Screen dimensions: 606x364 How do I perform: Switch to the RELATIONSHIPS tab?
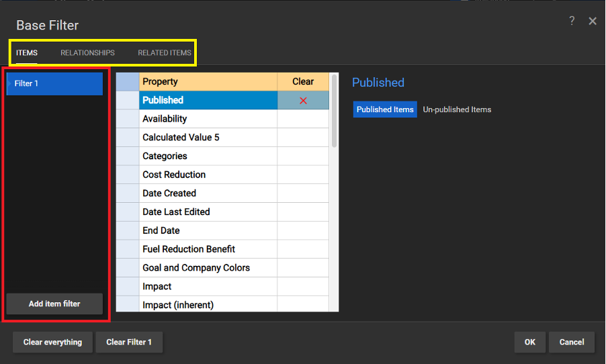87,52
